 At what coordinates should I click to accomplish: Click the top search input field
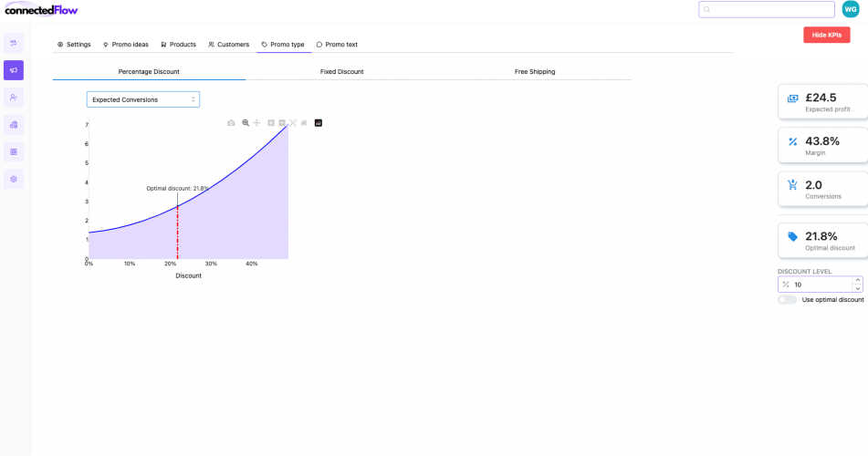tap(766, 9)
